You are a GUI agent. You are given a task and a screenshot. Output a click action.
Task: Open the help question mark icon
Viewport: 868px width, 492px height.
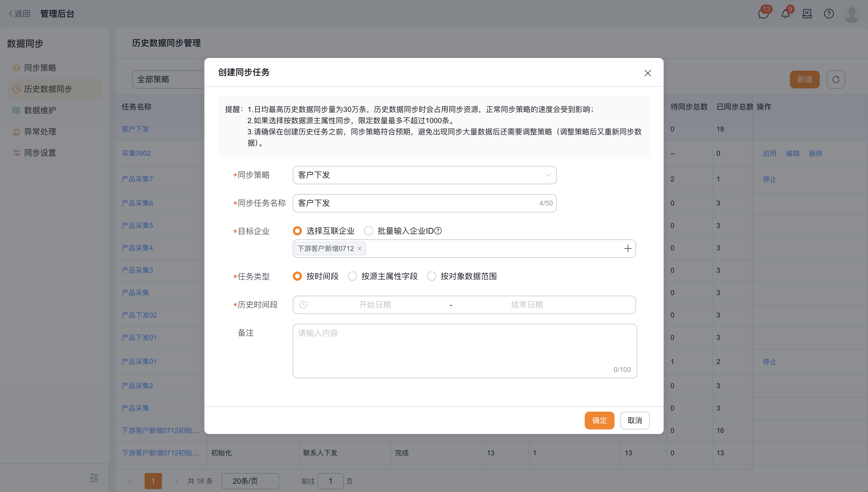click(x=828, y=14)
